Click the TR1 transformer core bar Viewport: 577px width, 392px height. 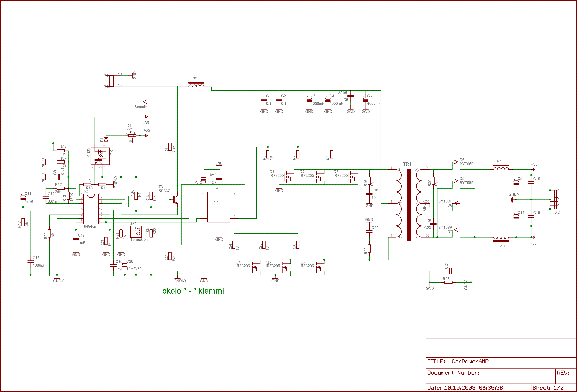[x=409, y=205]
